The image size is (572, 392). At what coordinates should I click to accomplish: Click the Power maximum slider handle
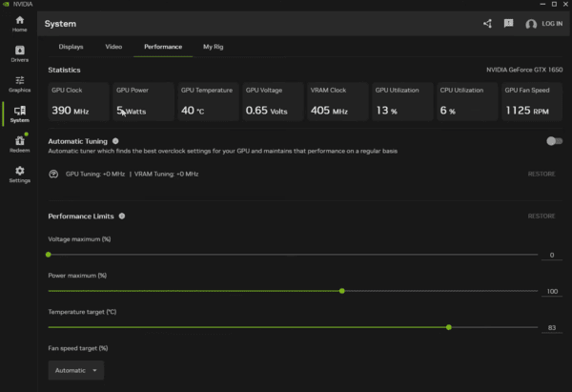coord(341,291)
